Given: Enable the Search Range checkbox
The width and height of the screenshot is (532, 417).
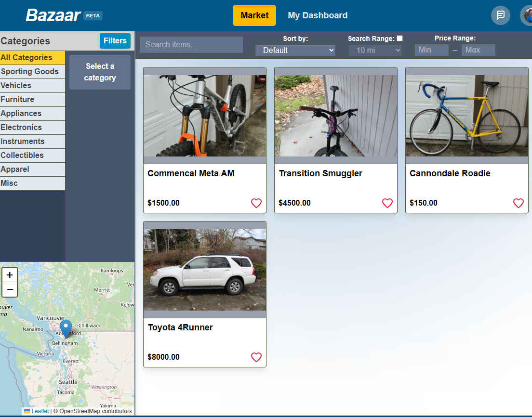Looking at the screenshot, I should click(x=399, y=38).
